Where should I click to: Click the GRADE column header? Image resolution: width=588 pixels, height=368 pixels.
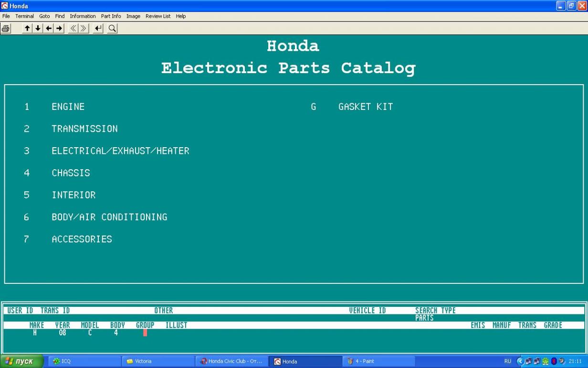tap(553, 325)
